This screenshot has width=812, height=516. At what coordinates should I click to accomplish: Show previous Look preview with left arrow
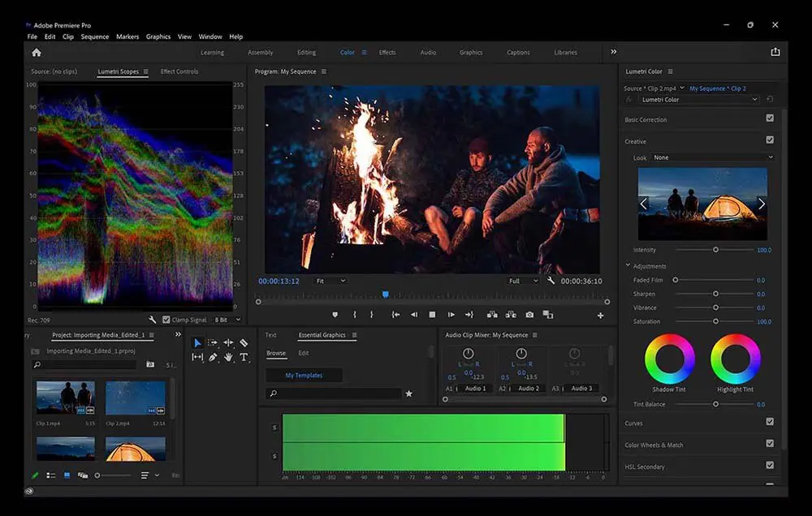[644, 204]
